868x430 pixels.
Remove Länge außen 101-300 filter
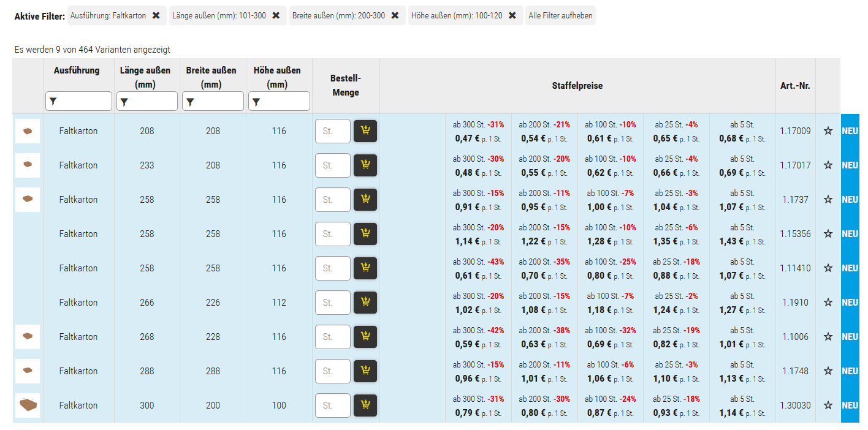point(276,15)
